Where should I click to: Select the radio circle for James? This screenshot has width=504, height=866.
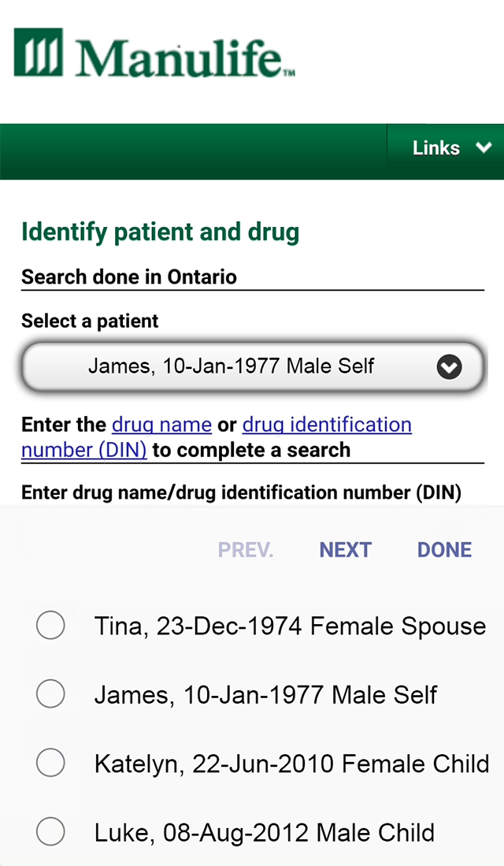(x=50, y=695)
